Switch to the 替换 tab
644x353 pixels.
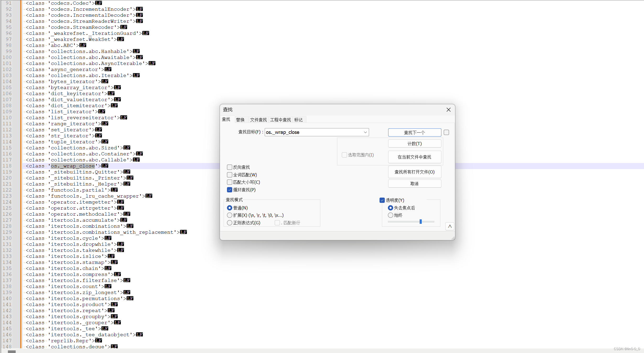pos(240,120)
